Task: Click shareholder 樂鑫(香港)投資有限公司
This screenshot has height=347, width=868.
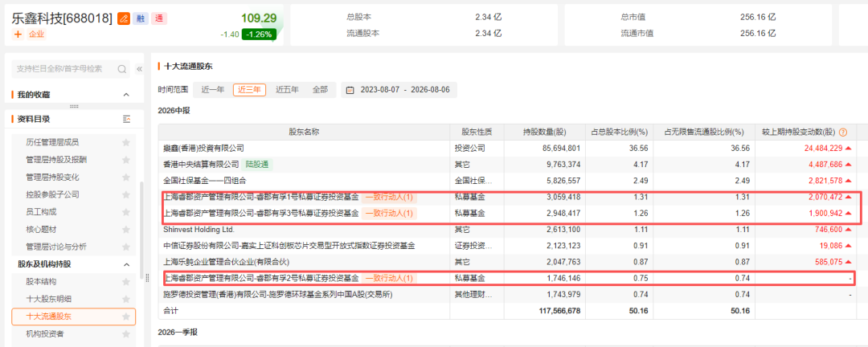Action: [x=203, y=149]
